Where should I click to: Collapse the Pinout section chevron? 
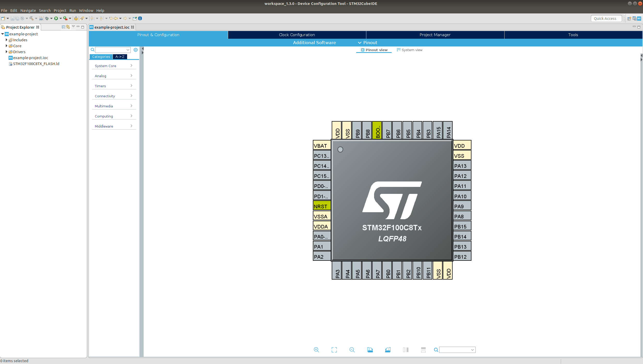[360, 43]
